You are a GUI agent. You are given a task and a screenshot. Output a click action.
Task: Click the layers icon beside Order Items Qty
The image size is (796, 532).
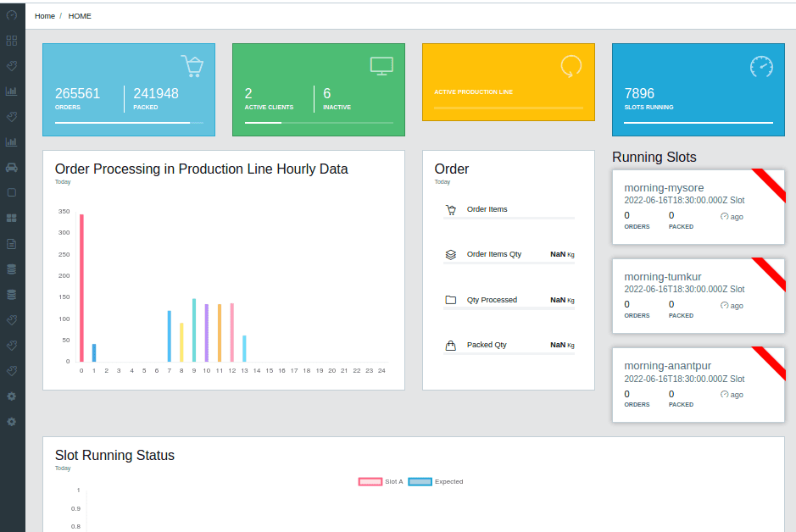[x=451, y=254]
